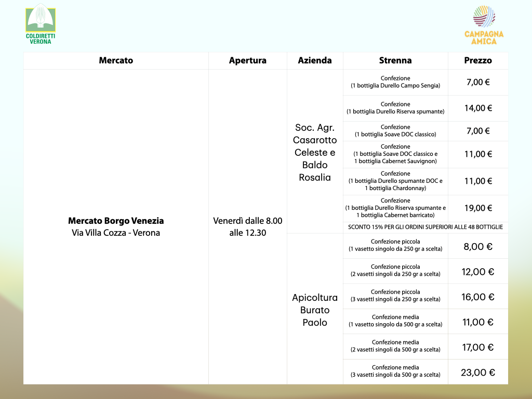Click the Coldiretti Verona logo
Viewport: 532px width, 399px height.
click(x=41, y=24)
